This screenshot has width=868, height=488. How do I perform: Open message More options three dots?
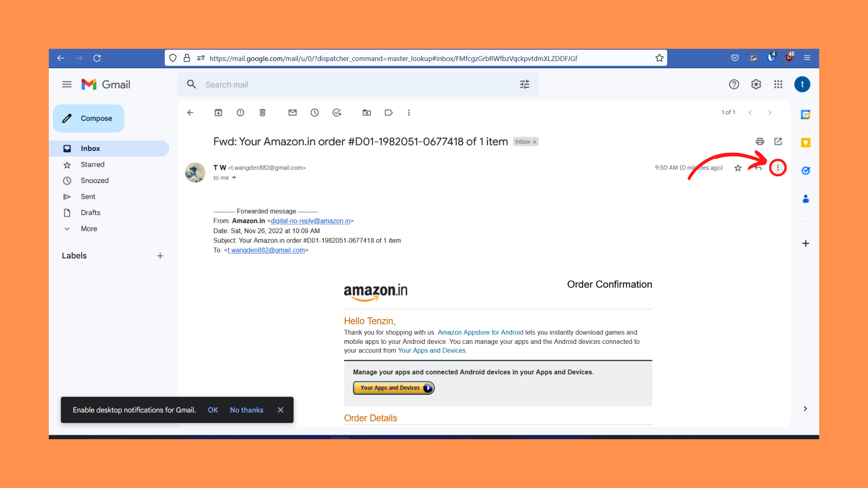[x=778, y=168]
